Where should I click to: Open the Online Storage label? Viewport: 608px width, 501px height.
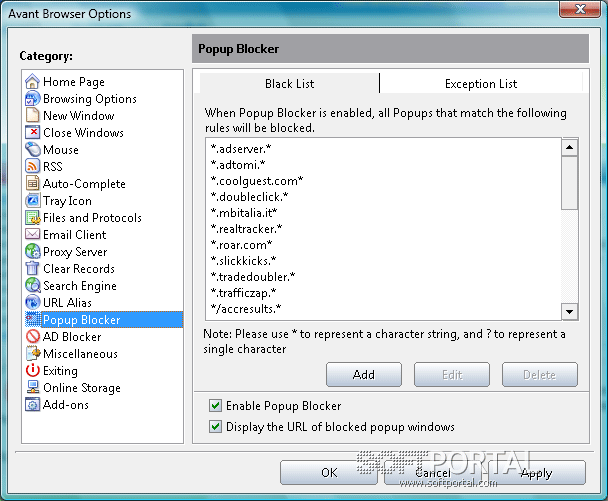(82, 388)
